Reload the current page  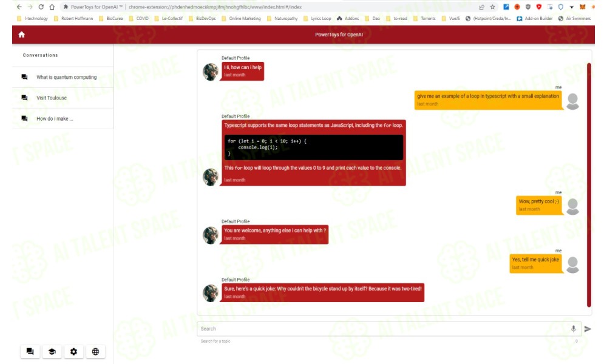coord(41,7)
